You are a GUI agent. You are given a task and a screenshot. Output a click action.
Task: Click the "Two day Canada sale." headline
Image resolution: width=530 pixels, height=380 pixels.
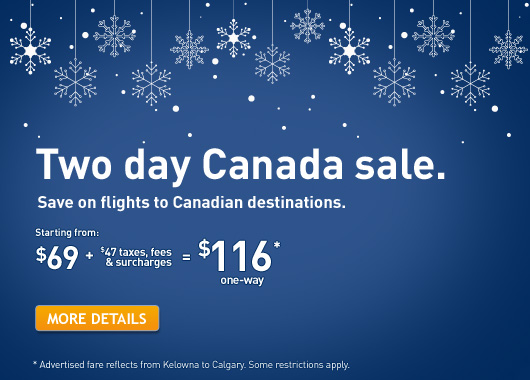point(241,165)
